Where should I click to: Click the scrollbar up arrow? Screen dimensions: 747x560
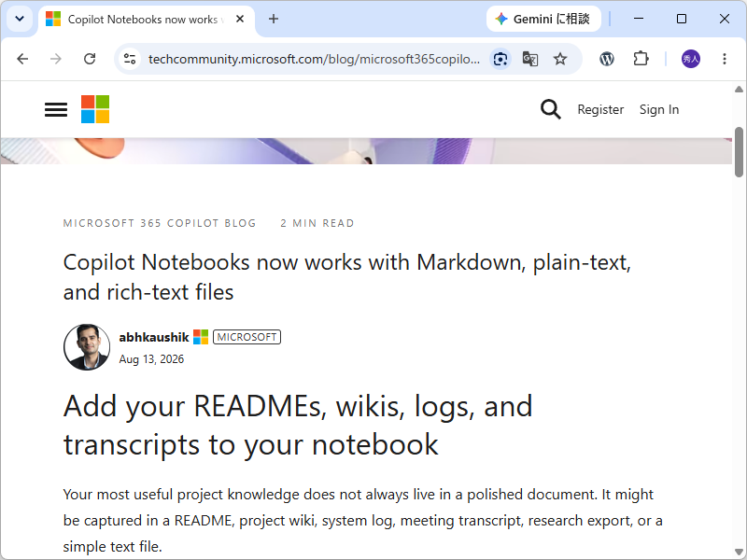[739, 89]
